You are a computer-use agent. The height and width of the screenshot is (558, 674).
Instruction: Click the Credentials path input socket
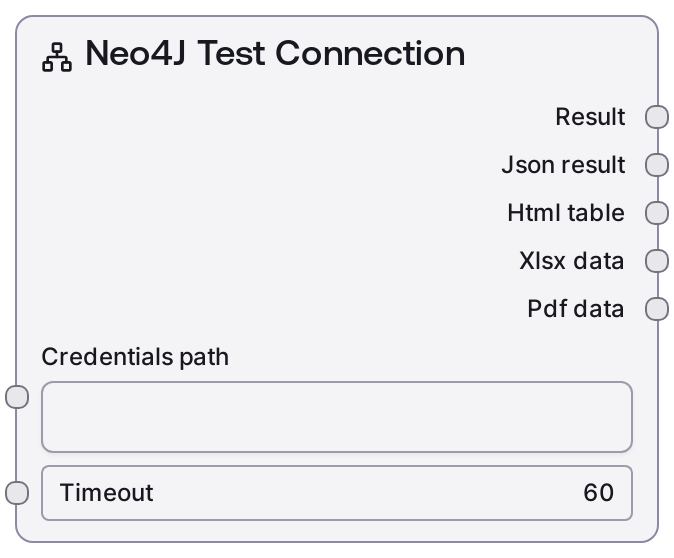point(17,397)
